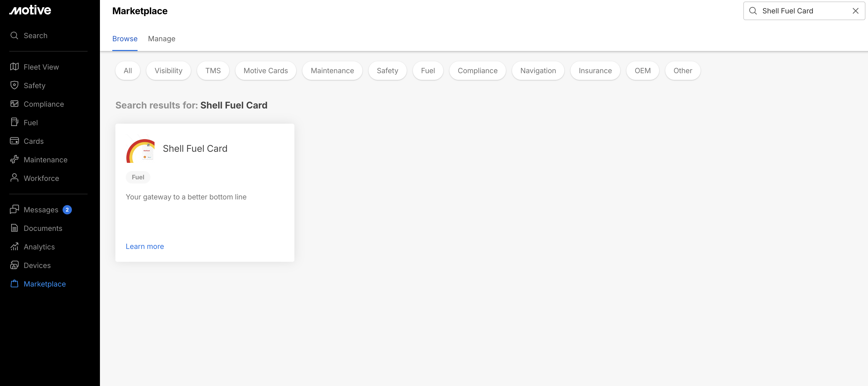Screen dimensions: 868x386
Task: Filter by Insurance category
Action: (x=595, y=71)
